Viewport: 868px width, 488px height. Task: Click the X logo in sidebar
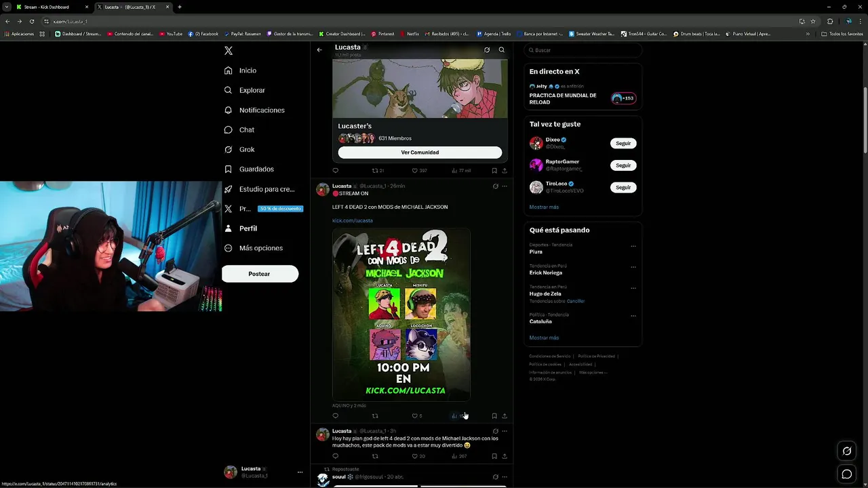pyautogui.click(x=229, y=51)
